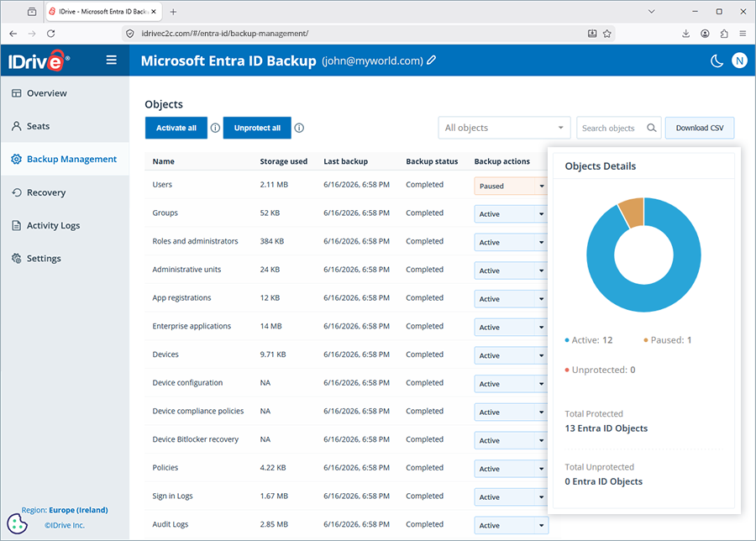Edit account name pencil icon
The width and height of the screenshot is (756, 541).
pos(432,60)
